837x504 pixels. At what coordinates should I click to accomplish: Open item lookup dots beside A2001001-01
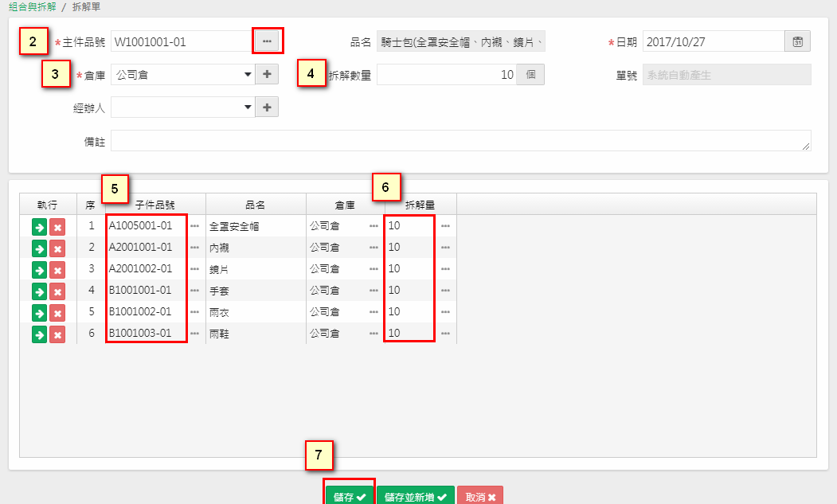pos(195,247)
